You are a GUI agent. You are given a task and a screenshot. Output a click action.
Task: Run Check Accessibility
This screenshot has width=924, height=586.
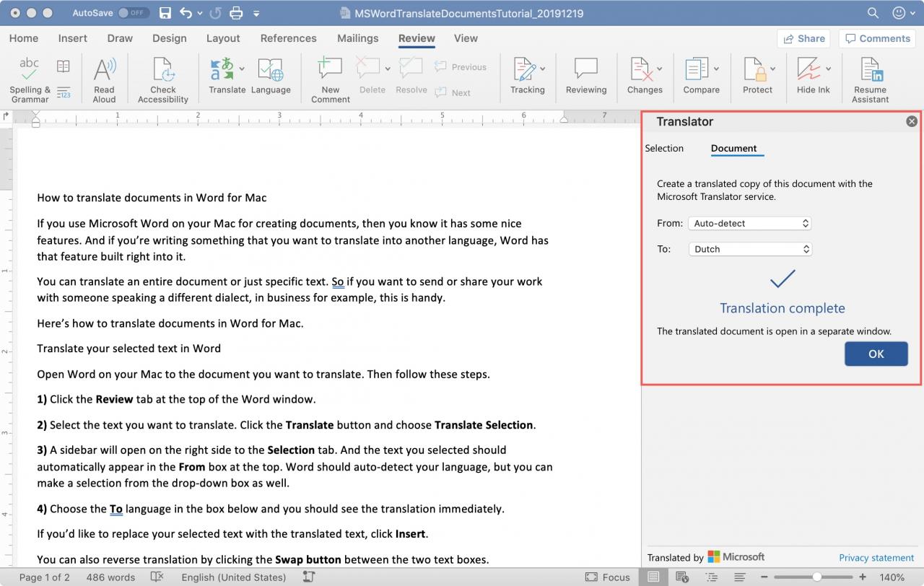click(163, 80)
